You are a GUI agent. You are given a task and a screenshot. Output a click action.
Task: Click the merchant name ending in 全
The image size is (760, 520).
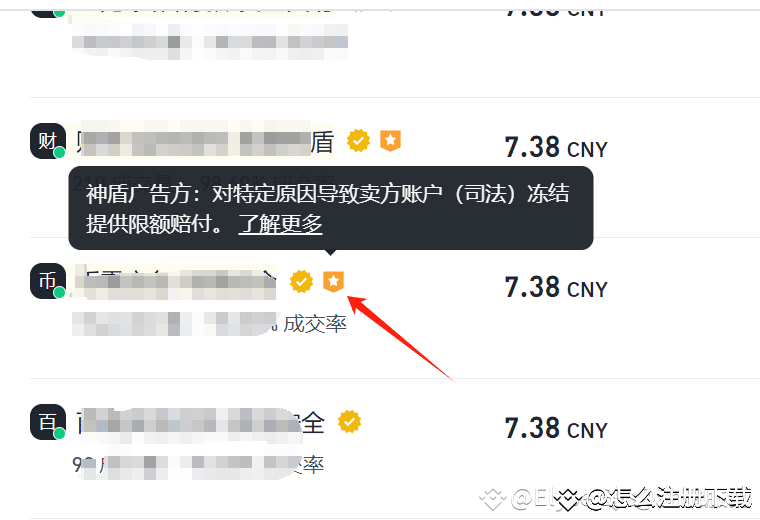coord(200,422)
